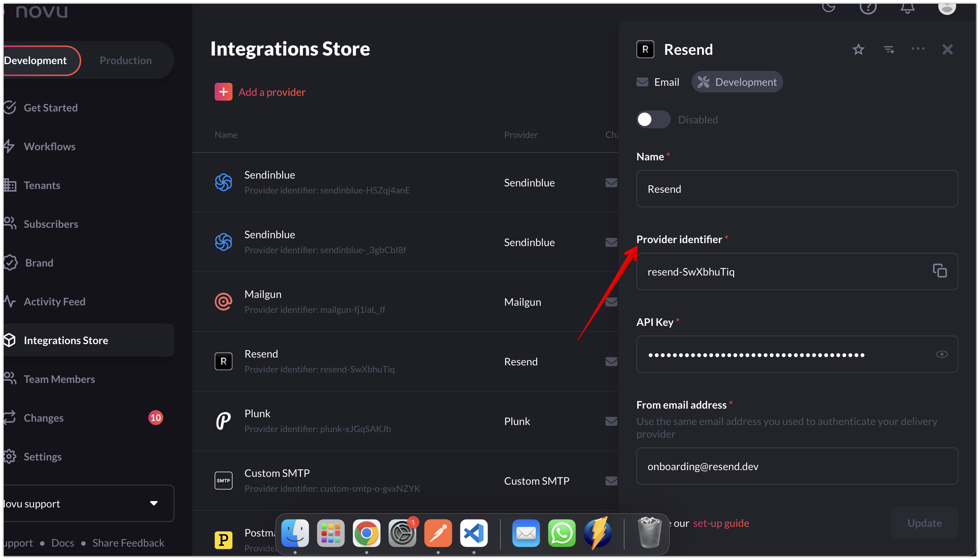Click email channel icon in Mailgun row
The width and height of the screenshot is (980, 560).
(x=611, y=302)
